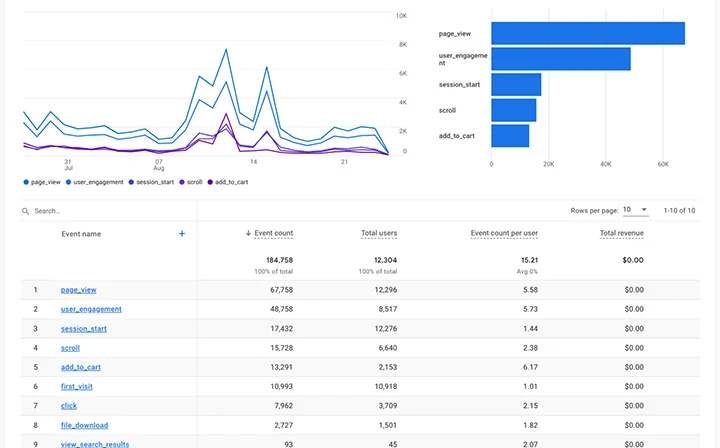Click the first_visit count 10,993
Screen dimensions: 720x448
pyautogui.click(x=281, y=386)
